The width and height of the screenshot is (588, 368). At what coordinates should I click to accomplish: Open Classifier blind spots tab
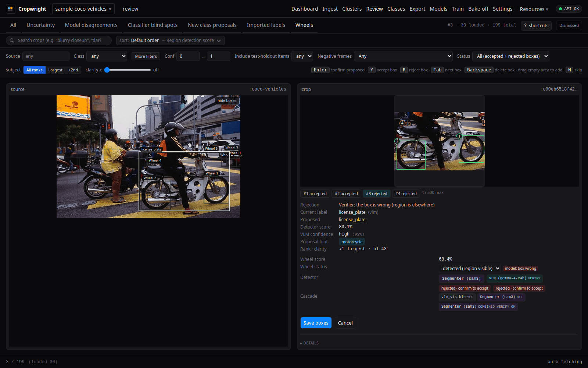(x=153, y=25)
